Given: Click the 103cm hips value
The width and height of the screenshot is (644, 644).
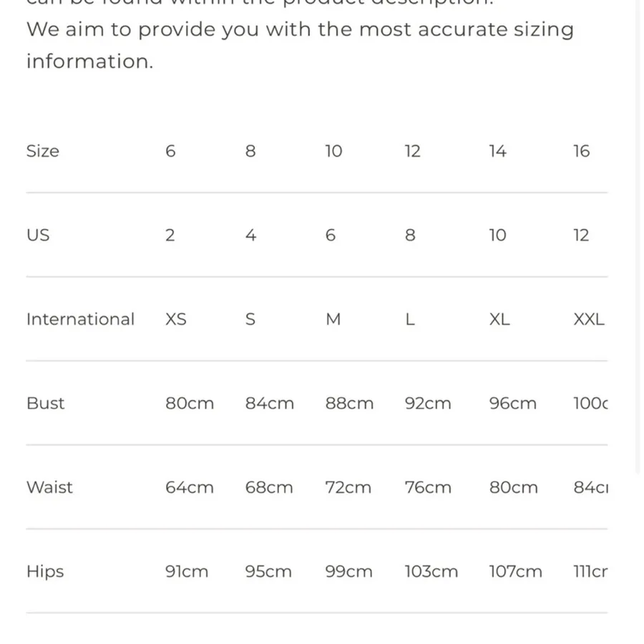Looking at the screenshot, I should tap(431, 572).
